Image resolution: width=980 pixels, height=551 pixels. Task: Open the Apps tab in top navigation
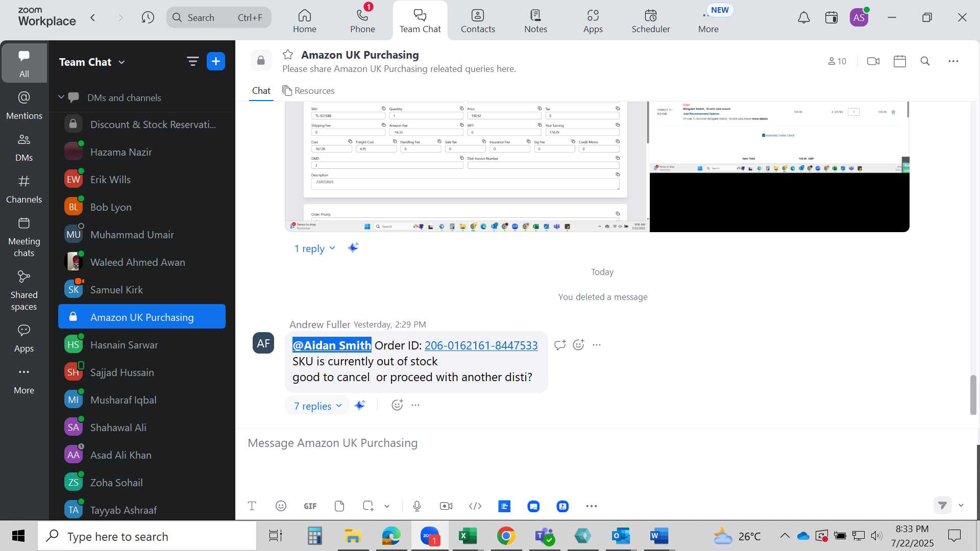(593, 21)
